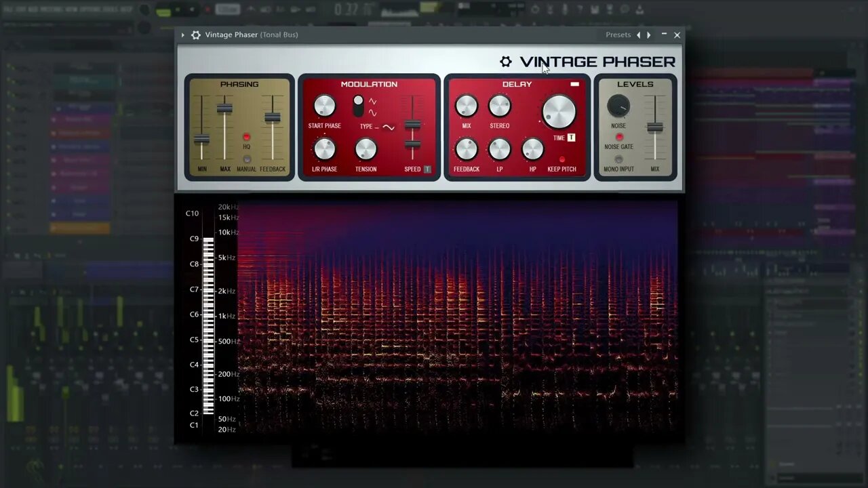Click the Levels NOISE knob
Screen dimensions: 868x488
pos(618,106)
